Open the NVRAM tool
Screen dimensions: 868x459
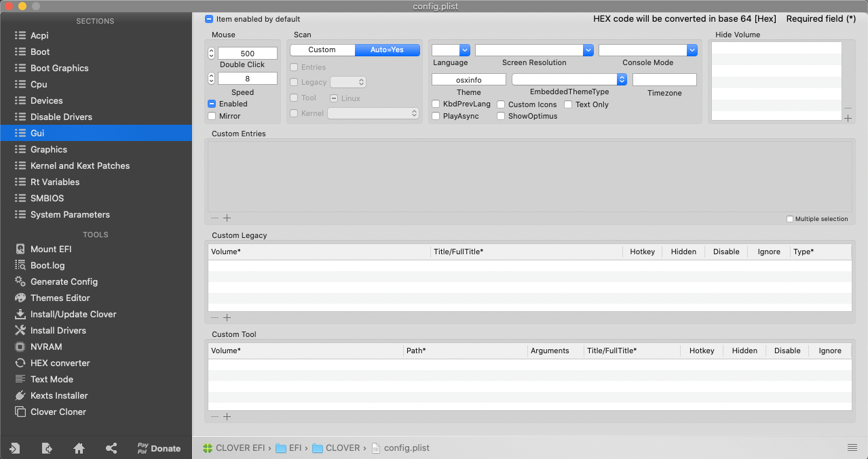[46, 346]
